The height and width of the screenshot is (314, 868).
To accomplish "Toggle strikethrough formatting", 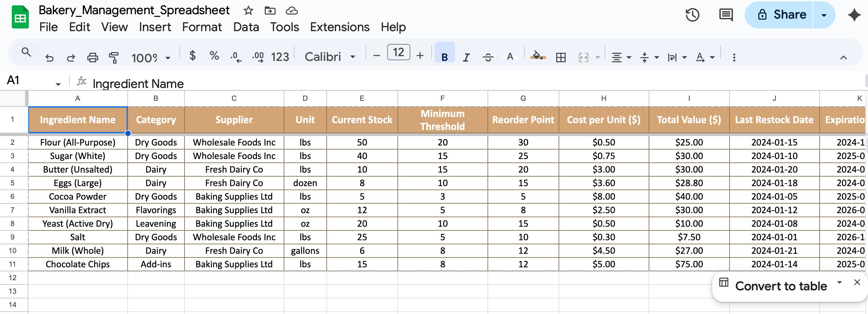I will (x=488, y=58).
